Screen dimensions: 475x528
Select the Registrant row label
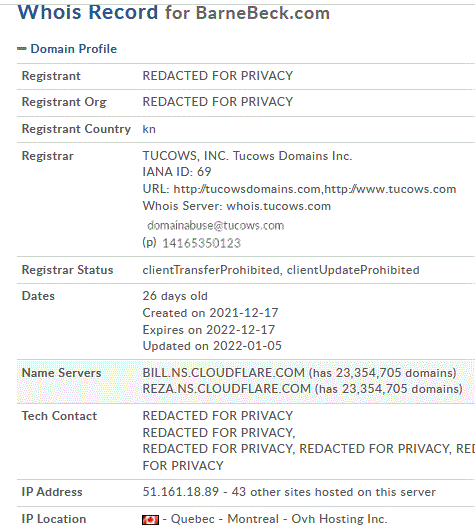(51, 76)
